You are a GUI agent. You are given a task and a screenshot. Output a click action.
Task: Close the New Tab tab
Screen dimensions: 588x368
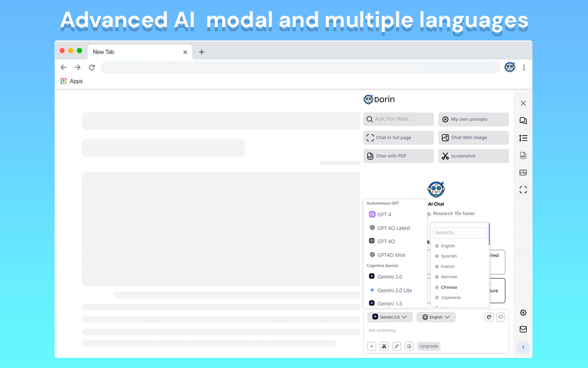click(185, 52)
